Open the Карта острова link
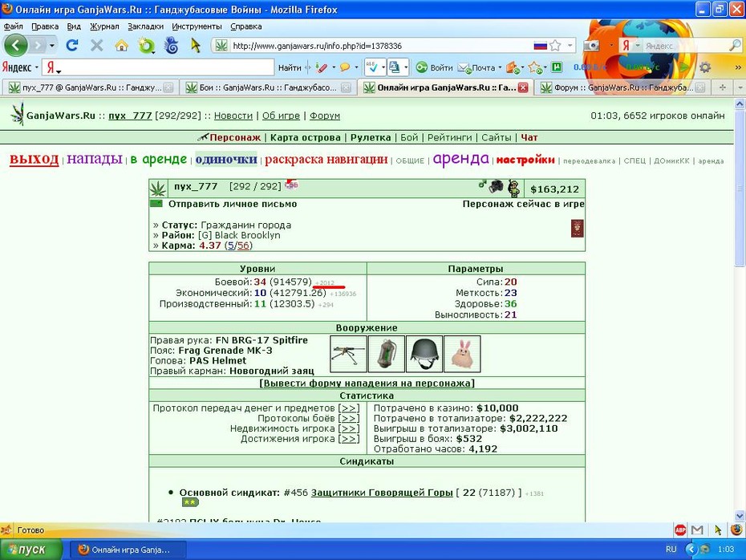The image size is (746, 560). pos(306,137)
